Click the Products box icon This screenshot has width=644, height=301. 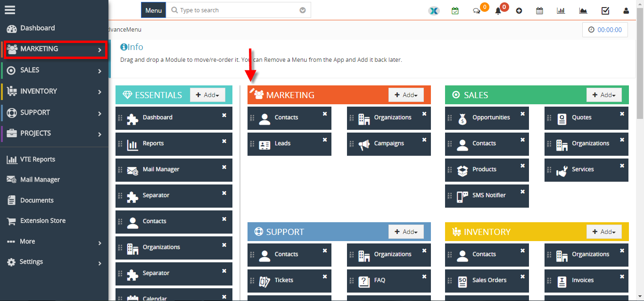tap(462, 171)
